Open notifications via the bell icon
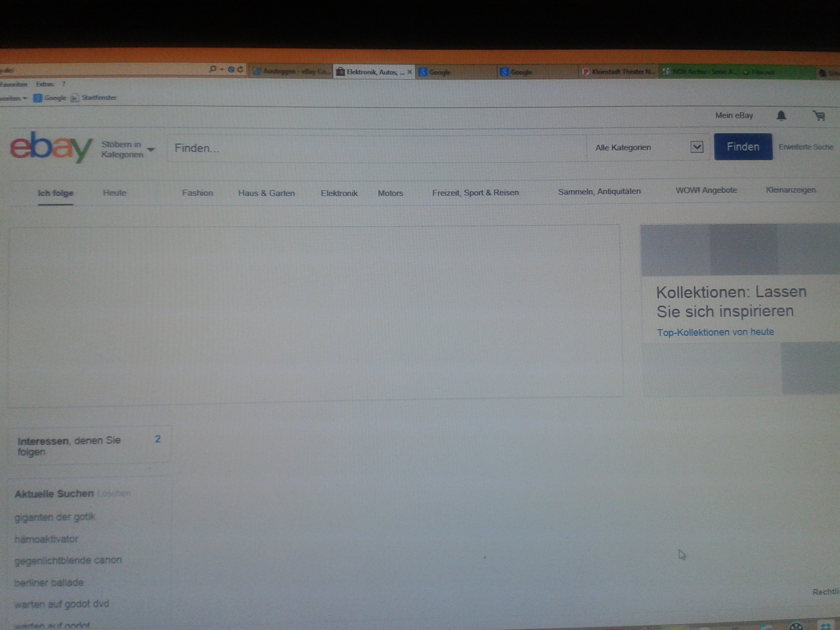840x630 pixels. [x=781, y=116]
